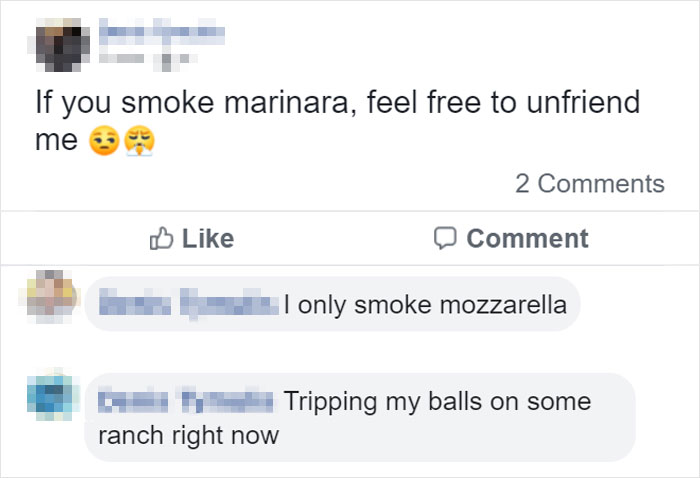Click the thumbs-up icon
700x478 pixels.
pyautogui.click(x=161, y=238)
